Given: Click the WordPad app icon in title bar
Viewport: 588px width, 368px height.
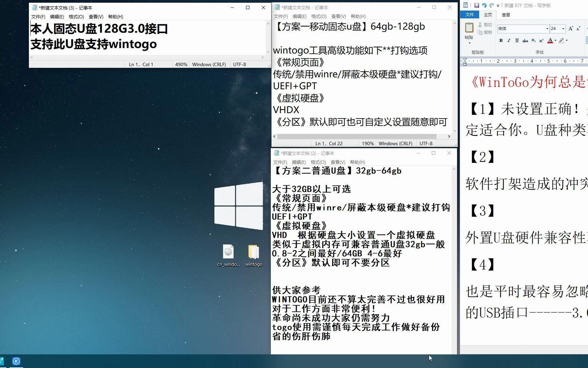Looking at the screenshot, I should pyautogui.click(x=465, y=5).
